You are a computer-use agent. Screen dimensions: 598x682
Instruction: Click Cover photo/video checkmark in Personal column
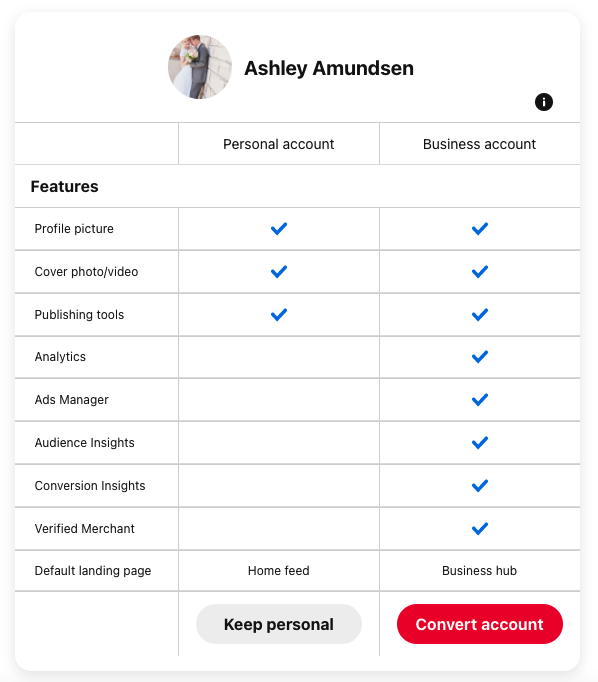tap(279, 272)
